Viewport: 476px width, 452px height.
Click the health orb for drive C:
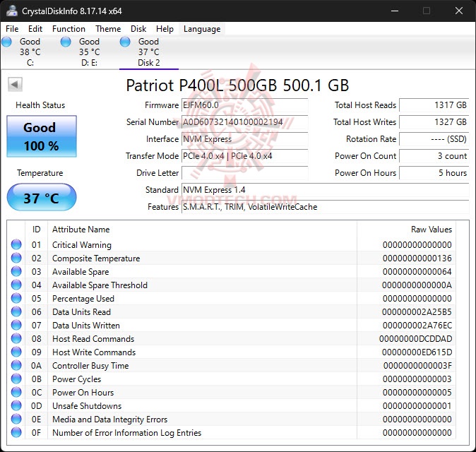pos(7,42)
